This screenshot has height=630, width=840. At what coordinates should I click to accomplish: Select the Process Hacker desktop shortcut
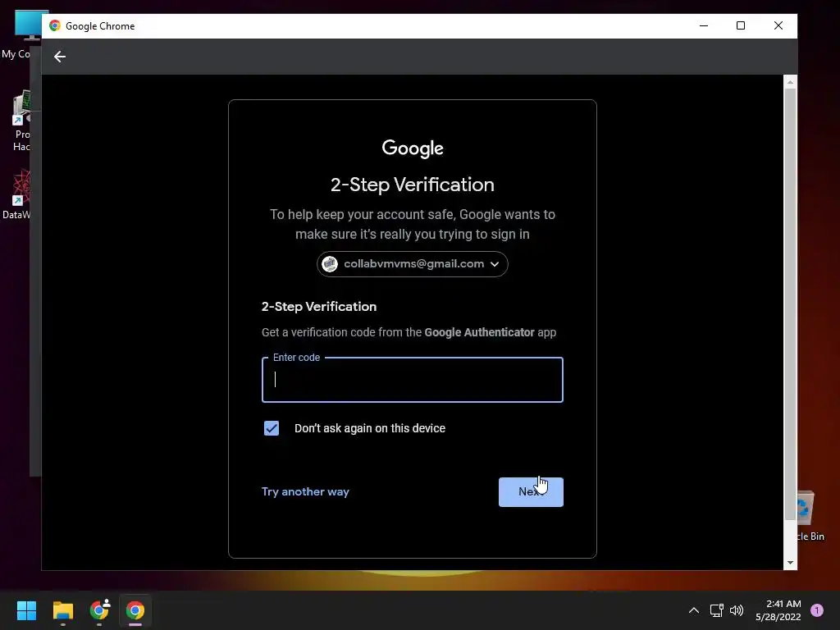tap(21, 121)
